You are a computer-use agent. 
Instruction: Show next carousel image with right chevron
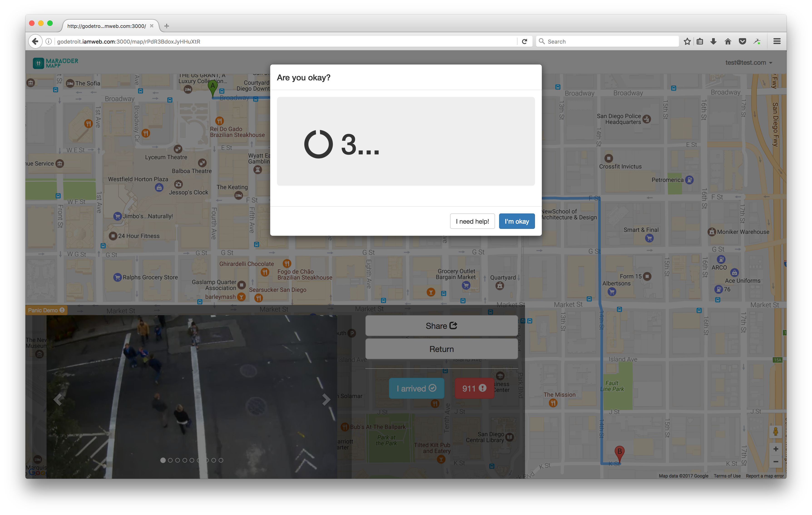coord(326,400)
